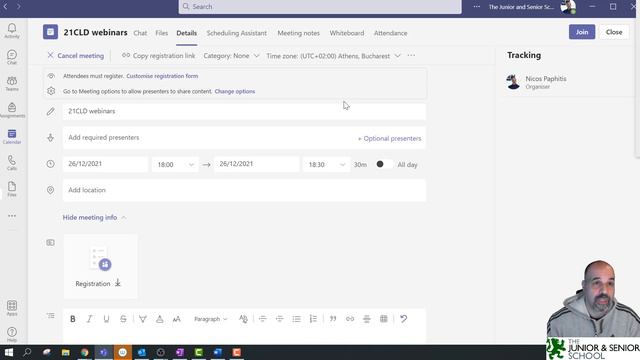The height and width of the screenshot is (360, 640).
Task: Clear all formatting in editor
Action: [x=243, y=319]
